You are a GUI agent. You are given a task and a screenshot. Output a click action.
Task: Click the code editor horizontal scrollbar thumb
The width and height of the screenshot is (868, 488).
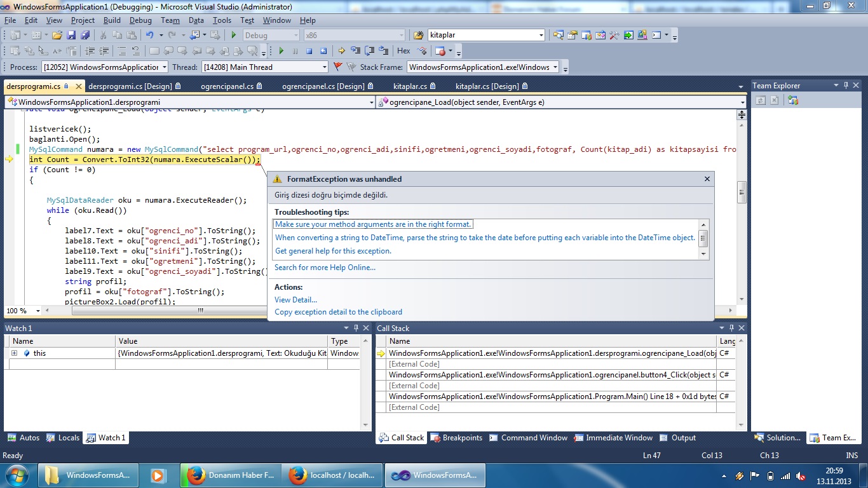click(200, 311)
